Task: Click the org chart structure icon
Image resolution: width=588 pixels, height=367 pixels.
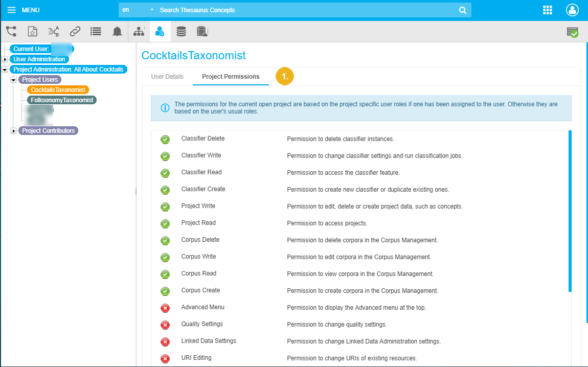Action: (x=139, y=32)
